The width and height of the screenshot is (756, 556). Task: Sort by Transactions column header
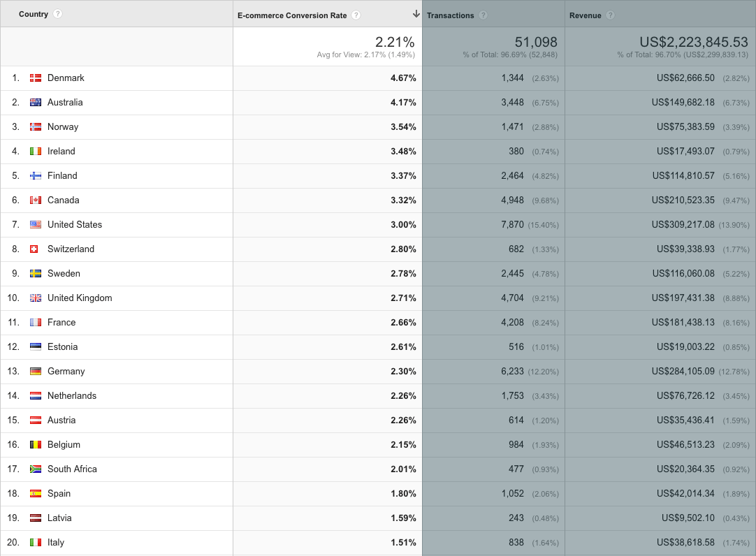pos(450,15)
